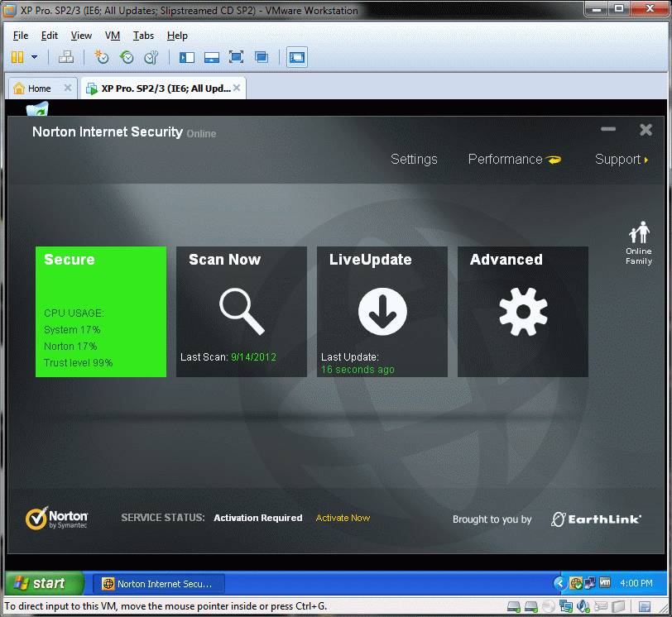
Task: Take a VM snapshot with clock-star icon
Action: [x=102, y=57]
